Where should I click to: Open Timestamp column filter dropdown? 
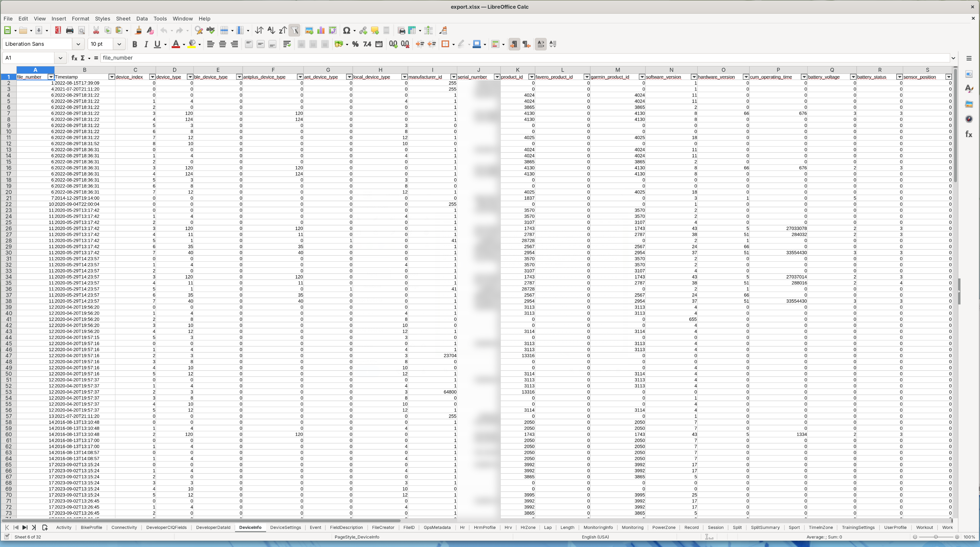coord(111,77)
